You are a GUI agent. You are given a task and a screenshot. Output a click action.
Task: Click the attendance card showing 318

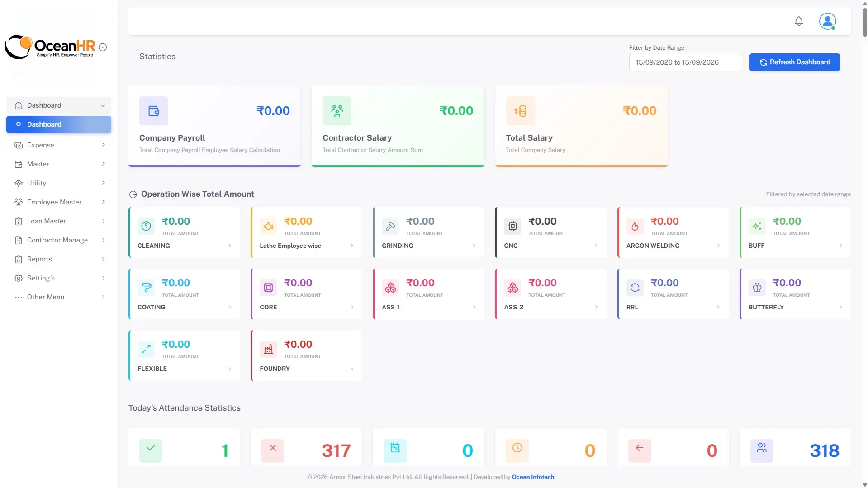[x=795, y=447]
